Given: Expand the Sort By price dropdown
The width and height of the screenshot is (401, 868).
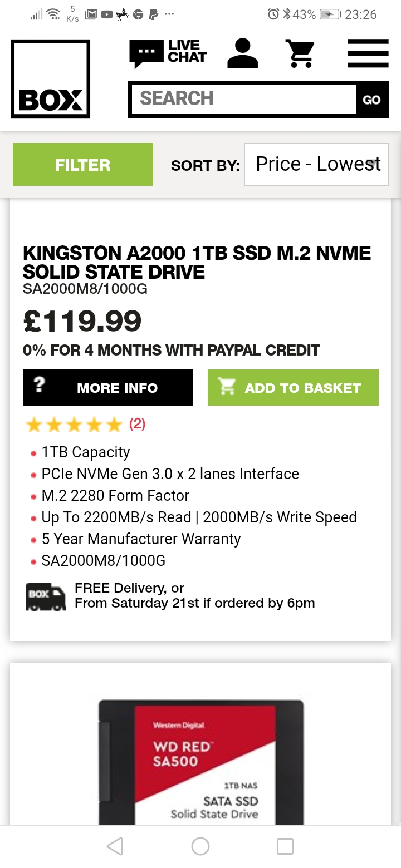Looking at the screenshot, I should pyautogui.click(x=316, y=165).
